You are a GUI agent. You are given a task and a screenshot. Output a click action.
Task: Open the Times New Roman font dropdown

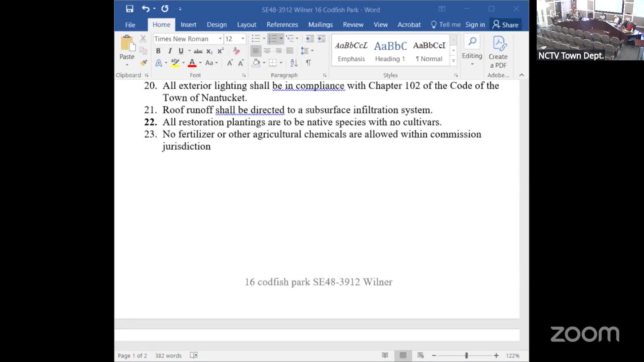(x=220, y=39)
